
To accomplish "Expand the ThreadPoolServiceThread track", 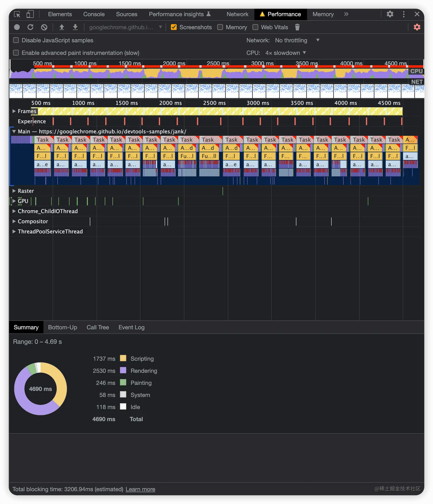I will (14, 232).
